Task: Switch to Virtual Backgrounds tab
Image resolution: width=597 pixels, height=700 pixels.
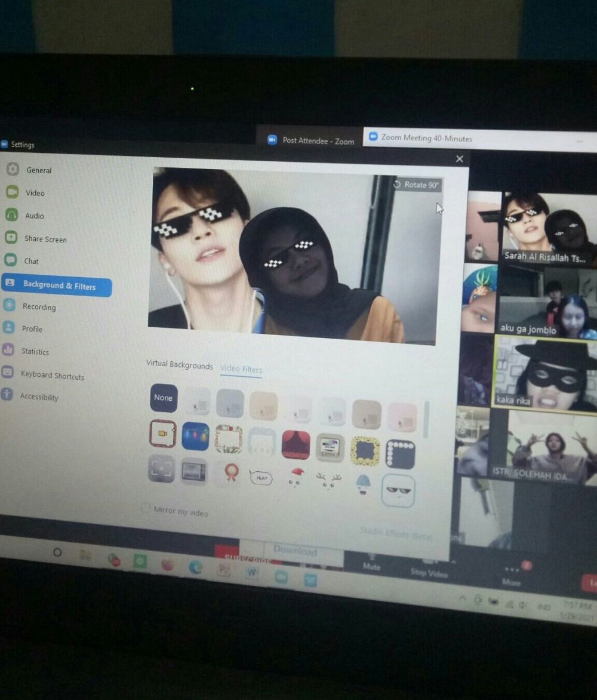Action: [x=179, y=366]
